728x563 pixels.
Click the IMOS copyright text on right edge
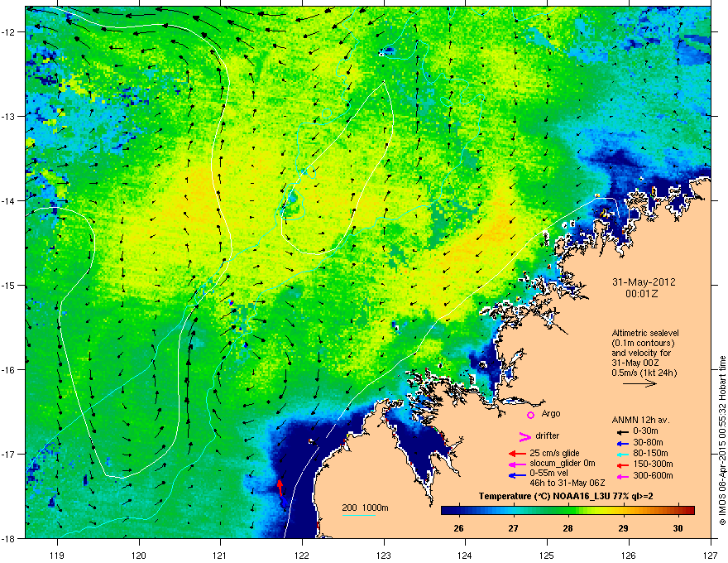click(722, 440)
